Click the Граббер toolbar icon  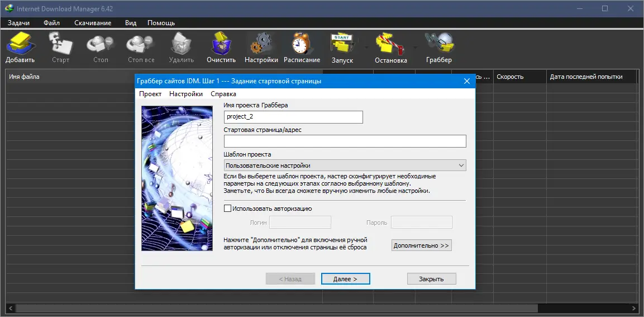tap(438, 48)
